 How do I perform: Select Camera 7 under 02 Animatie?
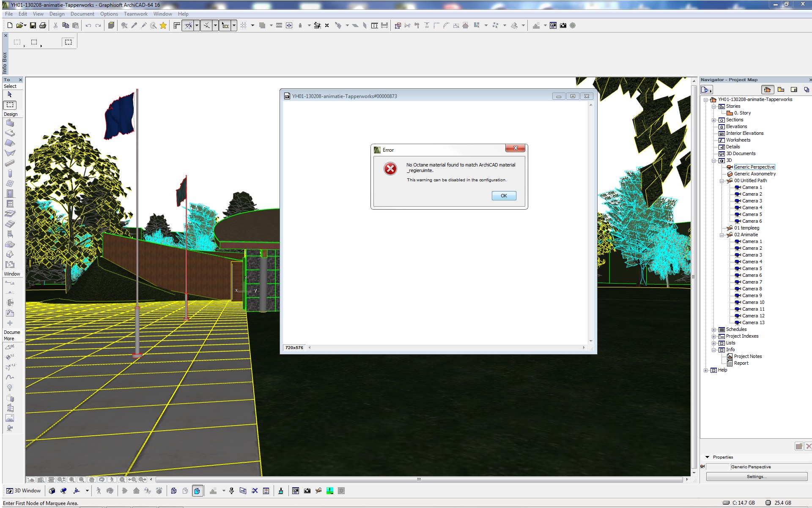[752, 282]
